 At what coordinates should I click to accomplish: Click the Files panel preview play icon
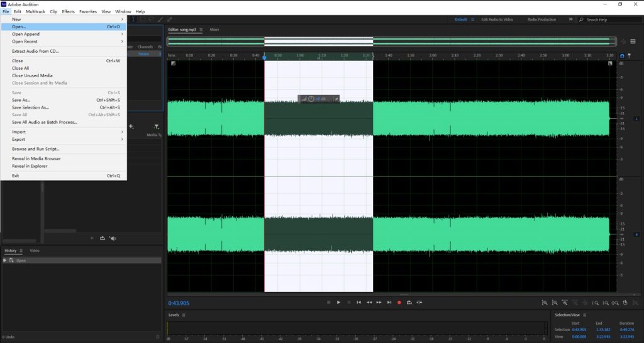[x=92, y=238]
